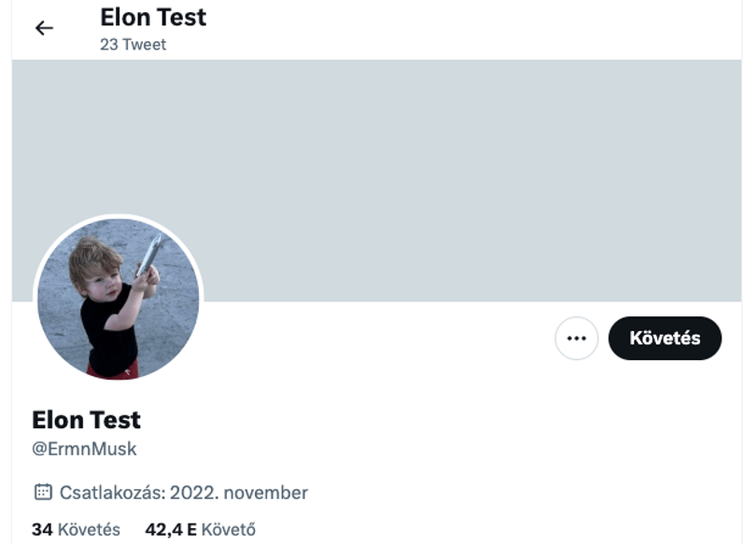Image resolution: width=756 pixels, height=544 pixels.
Task: Open the 34 Követés following list
Action: (76, 530)
